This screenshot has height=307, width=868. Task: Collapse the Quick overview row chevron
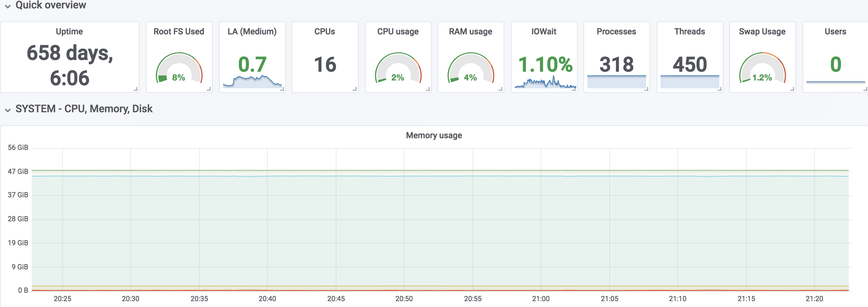click(8, 6)
